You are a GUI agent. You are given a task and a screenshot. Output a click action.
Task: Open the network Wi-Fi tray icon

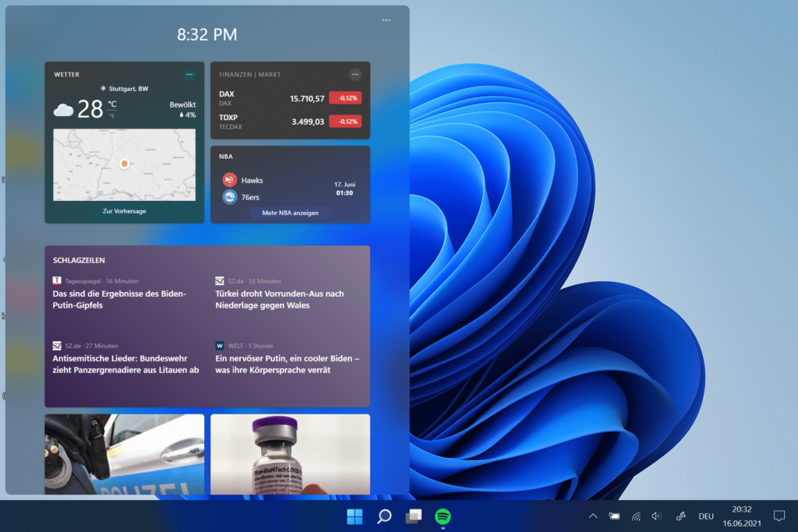click(636, 516)
